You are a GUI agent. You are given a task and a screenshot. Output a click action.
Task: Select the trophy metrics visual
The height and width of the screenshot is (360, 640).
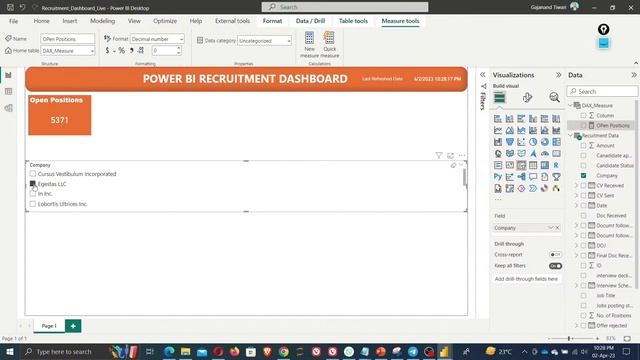(556, 177)
